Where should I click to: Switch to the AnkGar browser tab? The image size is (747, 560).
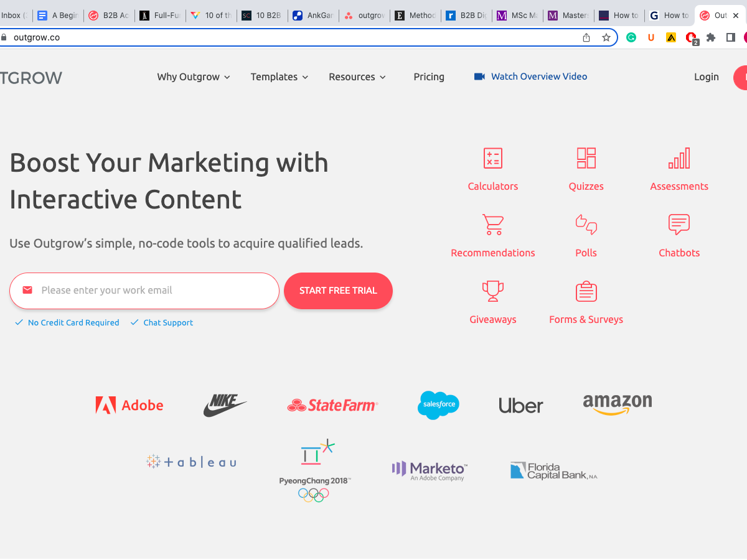tap(314, 16)
